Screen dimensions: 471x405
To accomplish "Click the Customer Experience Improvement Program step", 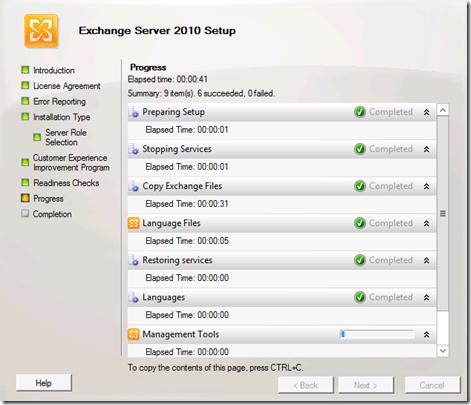I will click(71, 162).
